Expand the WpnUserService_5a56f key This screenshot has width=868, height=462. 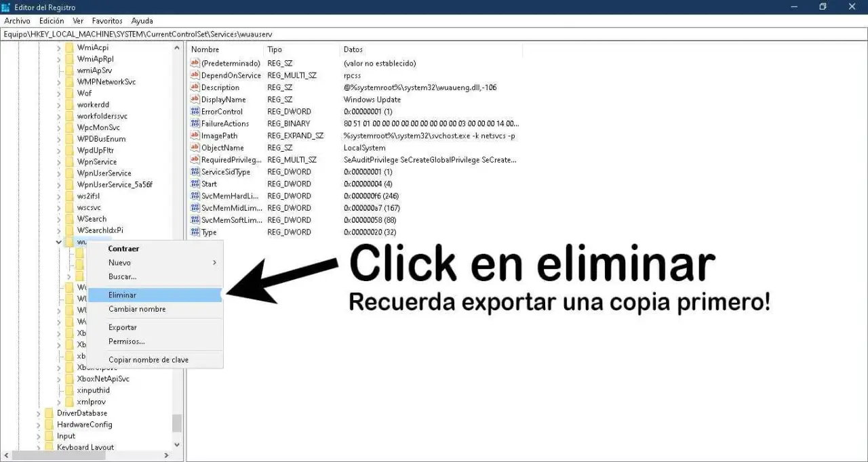pyautogui.click(x=59, y=185)
